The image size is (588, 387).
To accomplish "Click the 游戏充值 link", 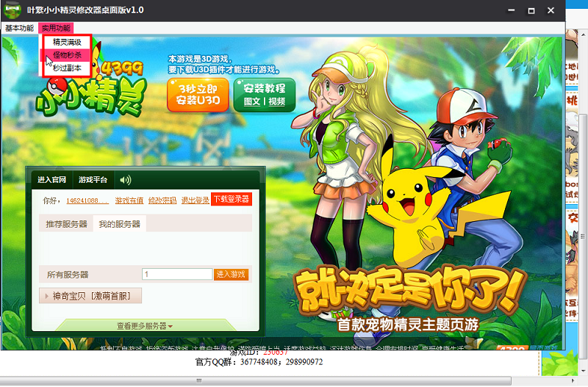I will [129, 200].
